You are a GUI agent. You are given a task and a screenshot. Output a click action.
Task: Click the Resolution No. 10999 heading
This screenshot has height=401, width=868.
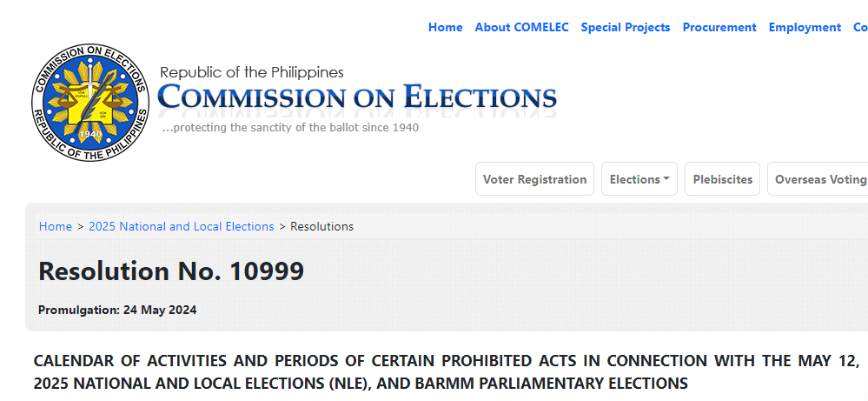[x=171, y=271]
